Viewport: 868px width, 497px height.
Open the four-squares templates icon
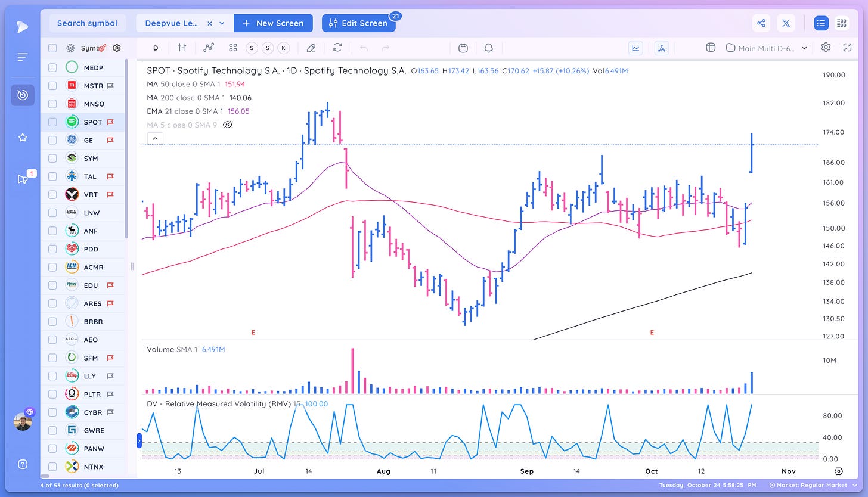(x=233, y=48)
